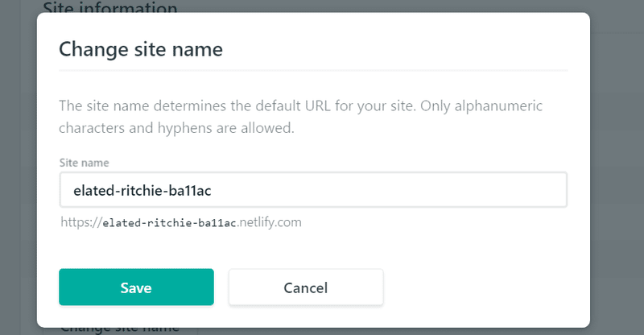Focus the Site name input field
644x335 pixels.
coord(313,190)
